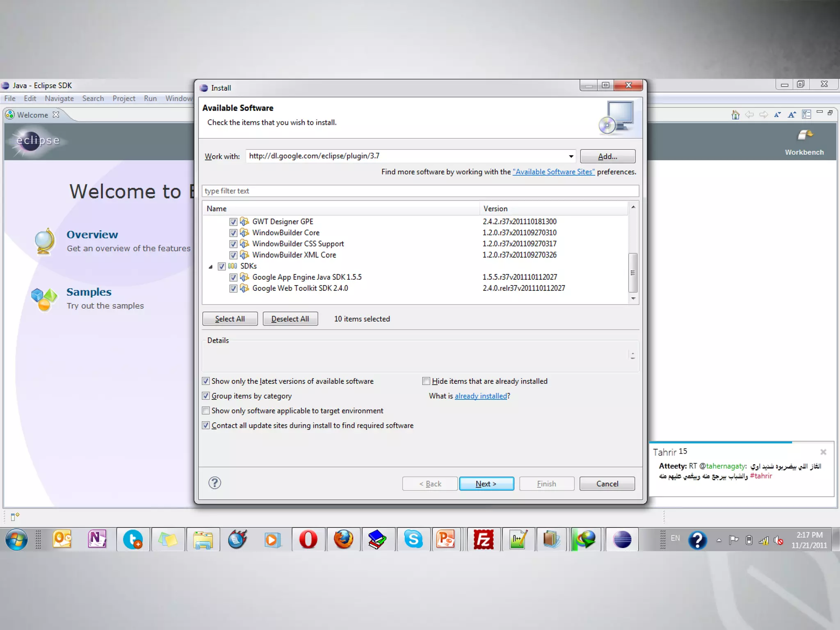
Task: Open the Available Software Sites link
Action: click(x=553, y=172)
